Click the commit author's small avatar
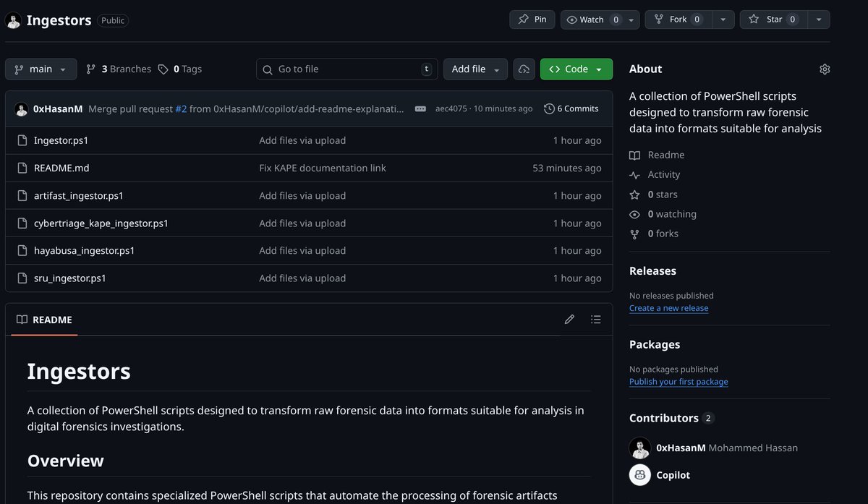This screenshot has height=504, width=868. click(x=21, y=108)
